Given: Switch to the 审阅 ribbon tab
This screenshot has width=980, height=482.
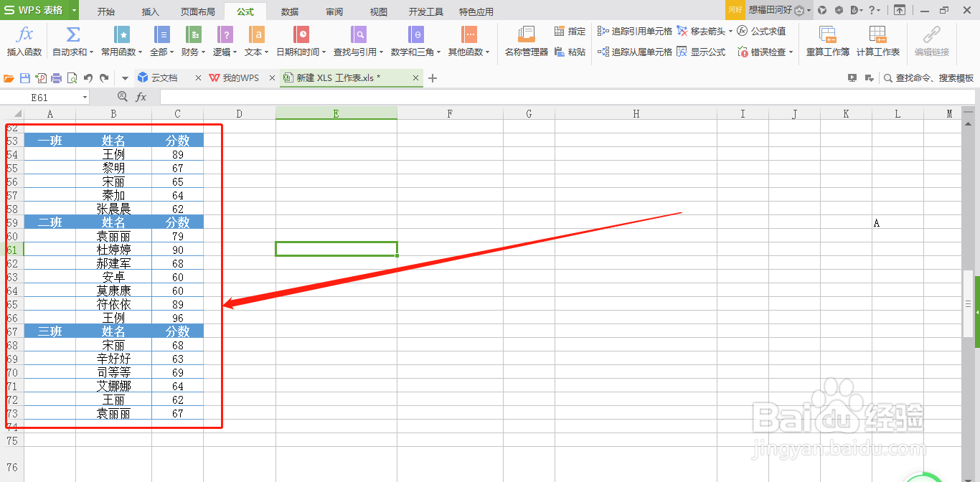Looking at the screenshot, I should tap(334, 11).
